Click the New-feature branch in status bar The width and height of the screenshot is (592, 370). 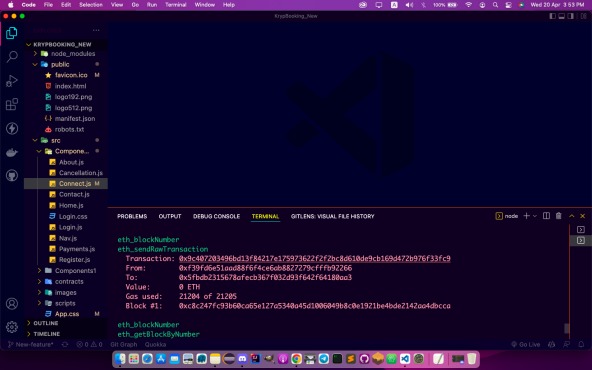(x=31, y=344)
